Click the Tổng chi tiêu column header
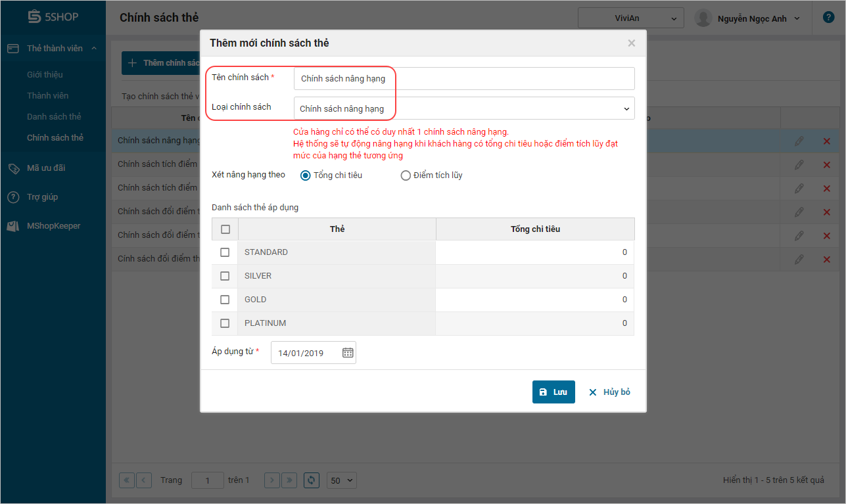The width and height of the screenshot is (846, 504). coord(535,229)
